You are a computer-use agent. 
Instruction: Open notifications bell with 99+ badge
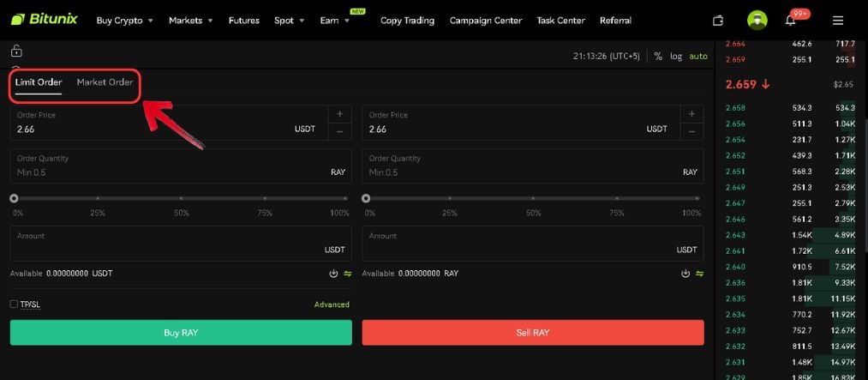tap(791, 21)
